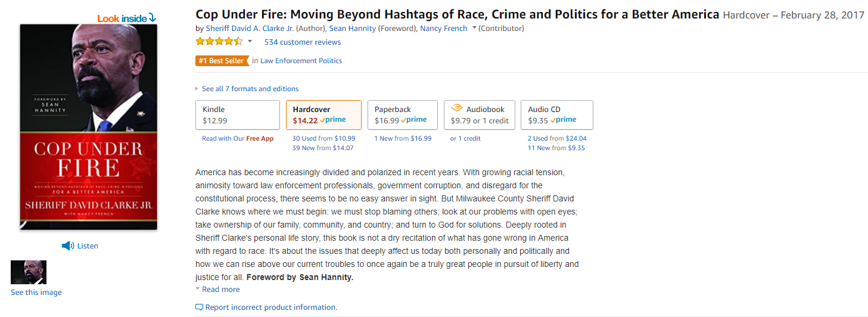Select the Kindle format option
Image resolution: width=868 pixels, height=317 pixels.
pyautogui.click(x=238, y=115)
